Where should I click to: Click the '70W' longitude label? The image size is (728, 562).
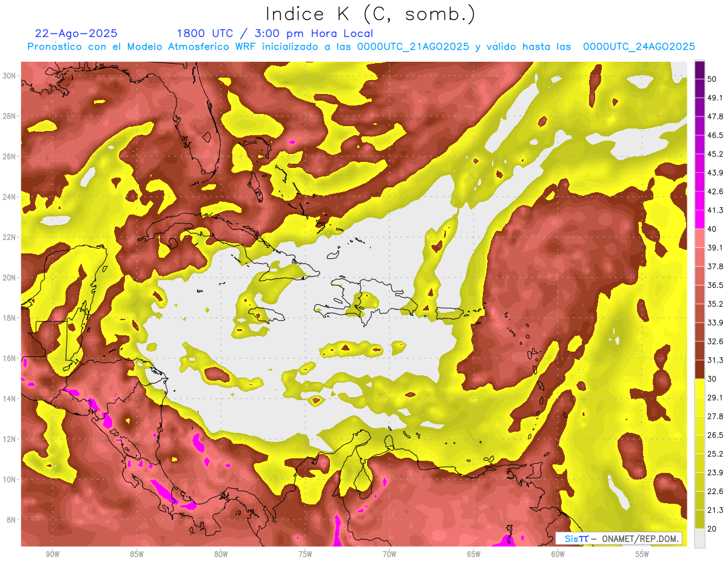tap(389, 554)
